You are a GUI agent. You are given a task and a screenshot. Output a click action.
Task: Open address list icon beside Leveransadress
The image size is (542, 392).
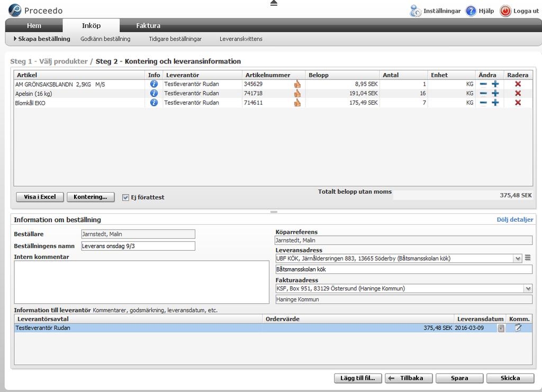tap(528, 258)
